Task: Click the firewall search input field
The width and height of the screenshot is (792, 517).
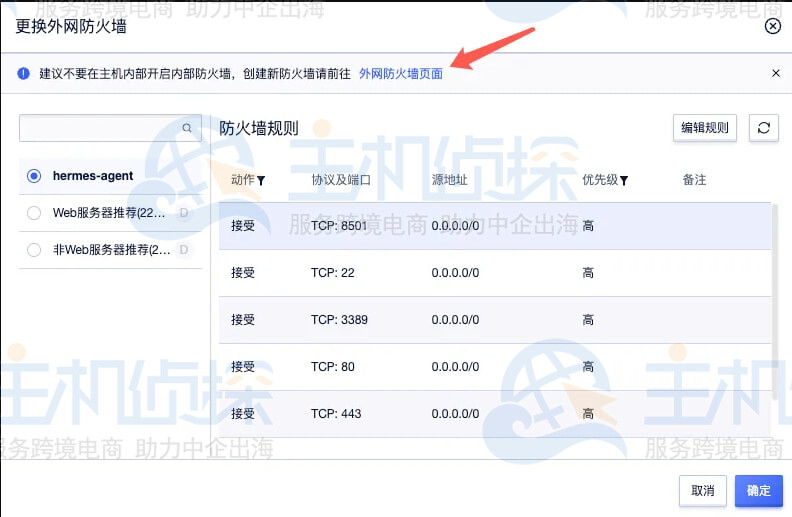Action: [x=110, y=128]
